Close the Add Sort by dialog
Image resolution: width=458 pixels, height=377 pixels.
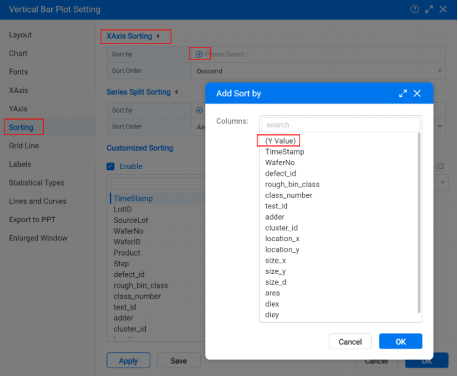click(x=417, y=93)
